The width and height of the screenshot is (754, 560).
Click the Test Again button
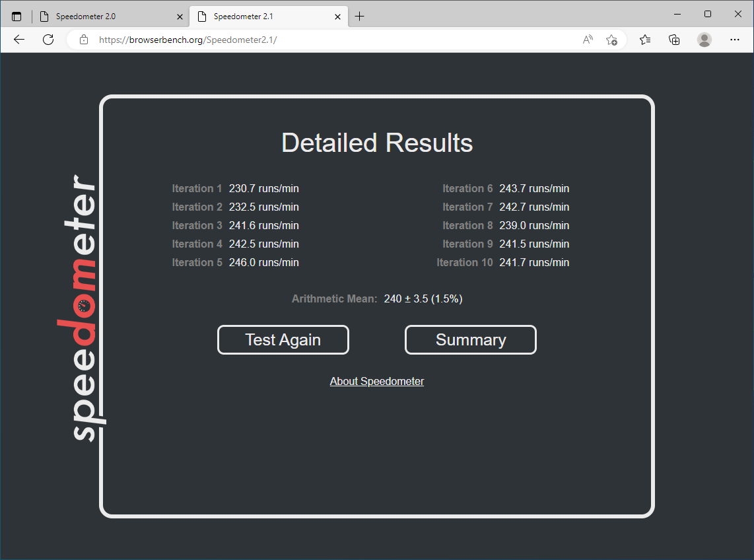point(283,339)
